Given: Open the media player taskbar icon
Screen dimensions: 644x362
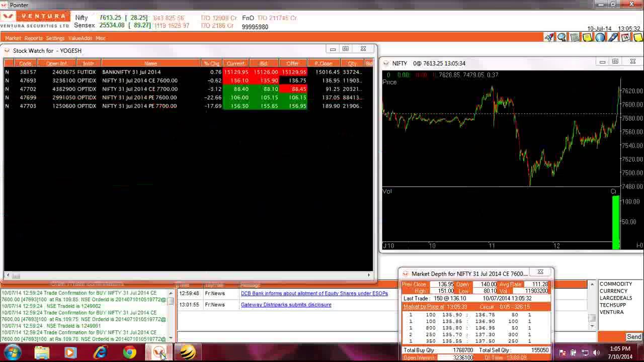Looking at the screenshot, I should (x=70, y=352).
